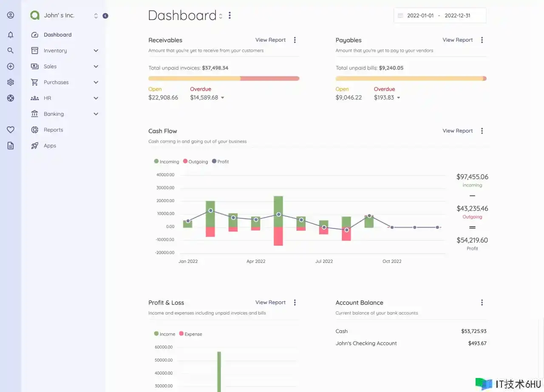Open notifications bell icon
Viewport: 544px width, 392px height.
11,35
